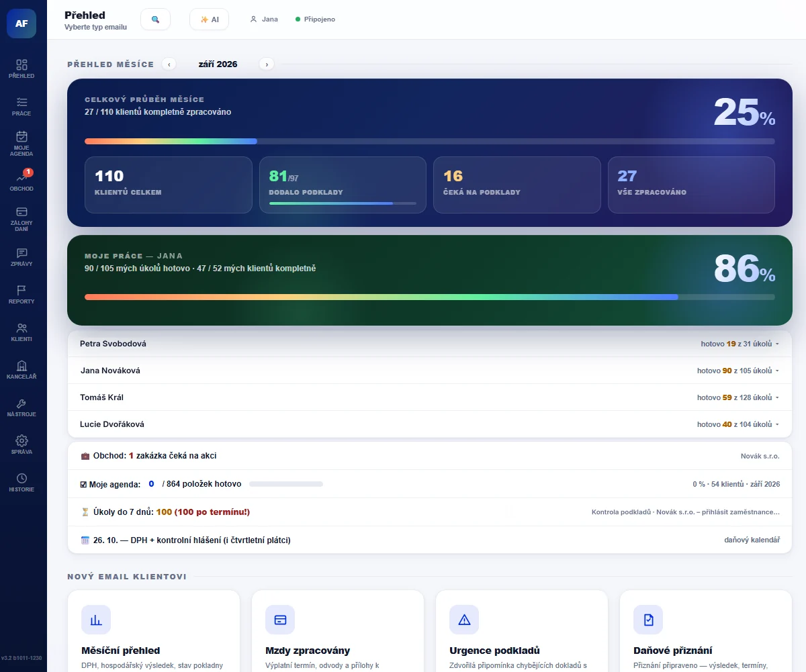
Task: Click the Urgence podkladů warning triangle icon
Action: click(464, 620)
